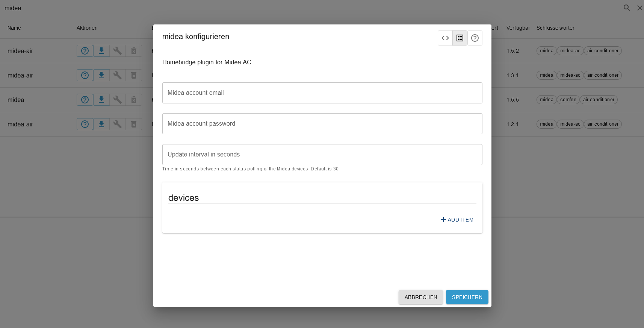The image size is (644, 328).
Task: Click wrench icon in midea 1.5.5 row
Action: [118, 100]
